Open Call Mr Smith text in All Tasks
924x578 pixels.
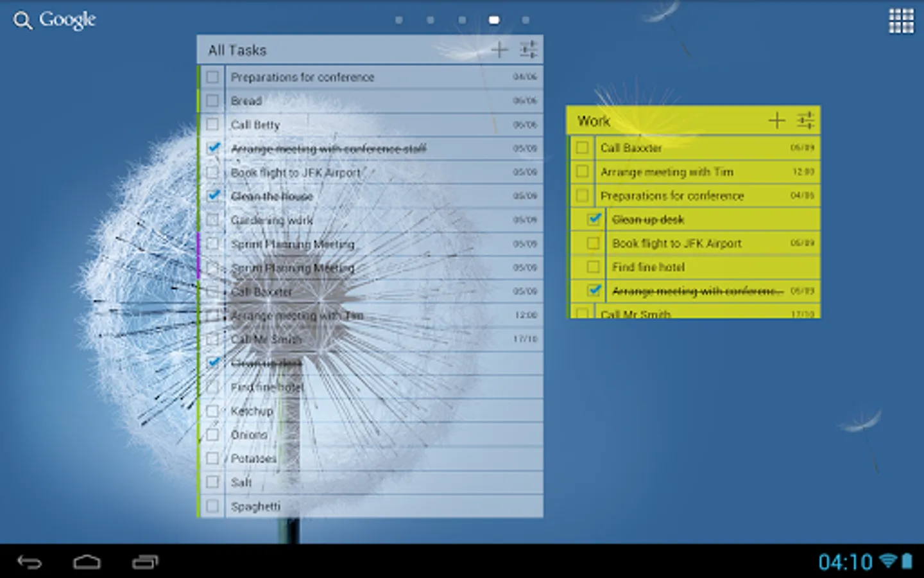coord(266,339)
